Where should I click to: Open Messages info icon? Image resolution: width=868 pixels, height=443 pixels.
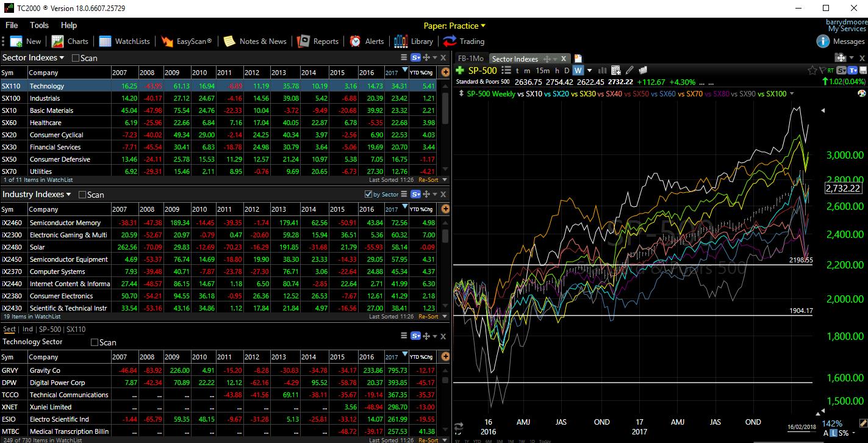823,41
